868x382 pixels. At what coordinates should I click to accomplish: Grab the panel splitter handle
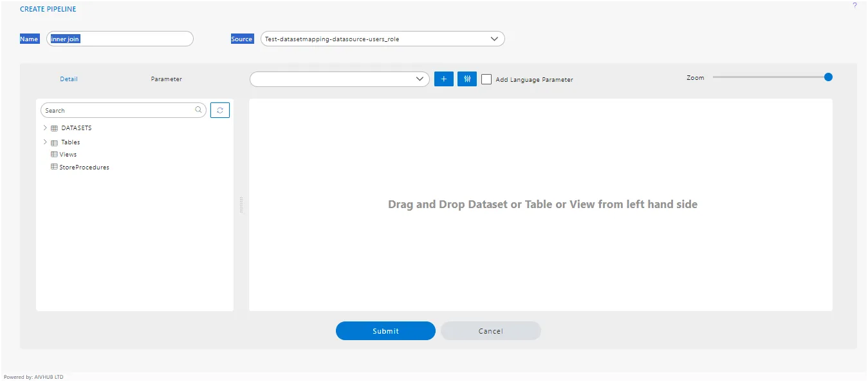pos(241,205)
